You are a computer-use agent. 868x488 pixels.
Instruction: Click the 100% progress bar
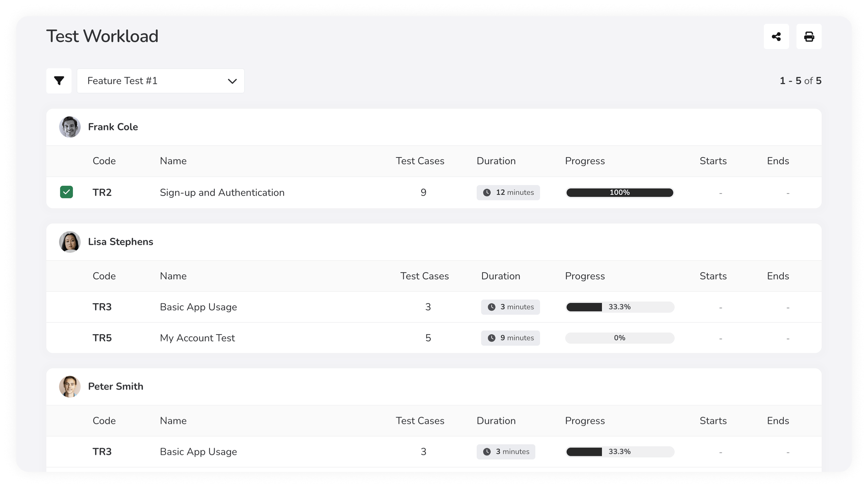click(x=619, y=192)
